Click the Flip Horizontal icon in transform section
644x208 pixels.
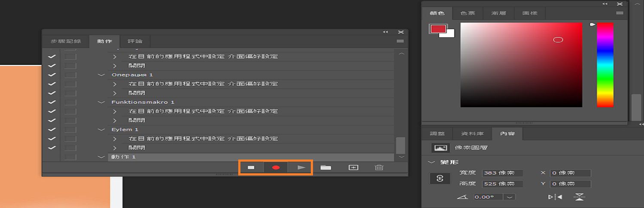tap(555, 197)
